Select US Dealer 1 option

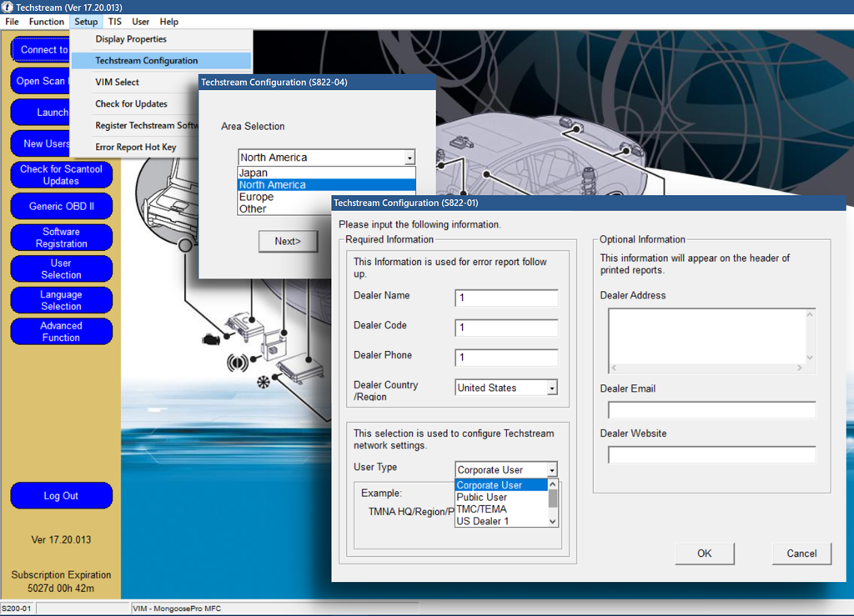pos(482,521)
